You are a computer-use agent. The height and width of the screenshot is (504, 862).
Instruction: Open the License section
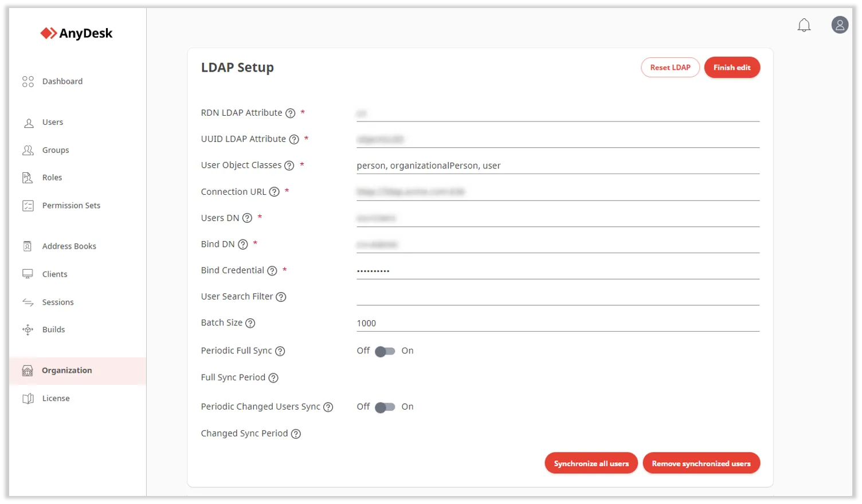tap(56, 399)
